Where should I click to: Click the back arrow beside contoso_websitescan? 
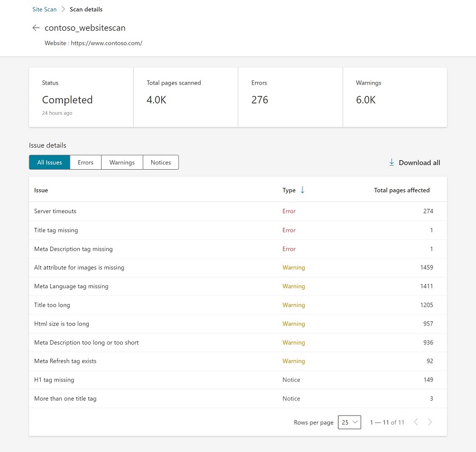coord(36,28)
